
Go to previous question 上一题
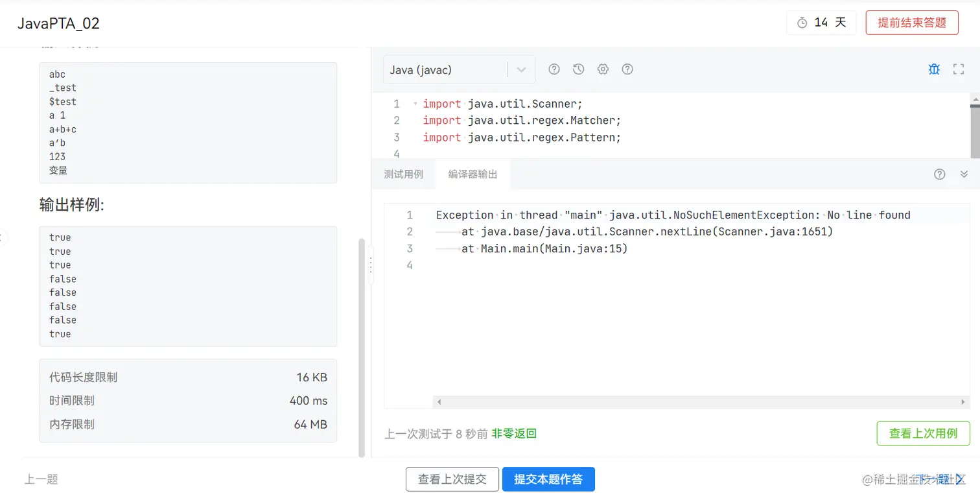(x=41, y=479)
